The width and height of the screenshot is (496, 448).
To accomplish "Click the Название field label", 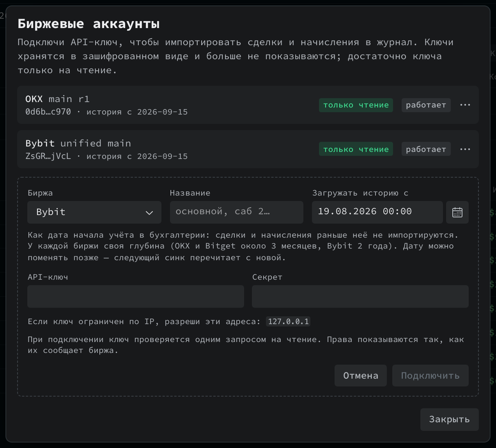I will pyautogui.click(x=190, y=193).
